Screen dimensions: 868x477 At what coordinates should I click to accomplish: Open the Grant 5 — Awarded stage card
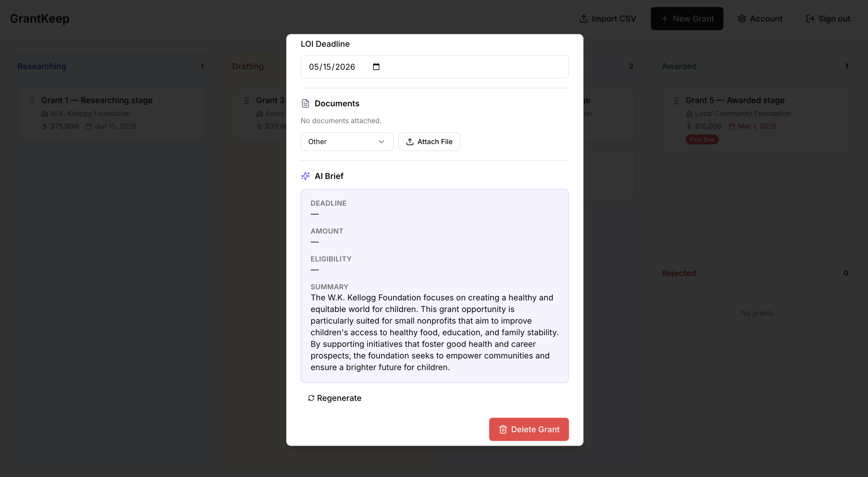[735, 101]
